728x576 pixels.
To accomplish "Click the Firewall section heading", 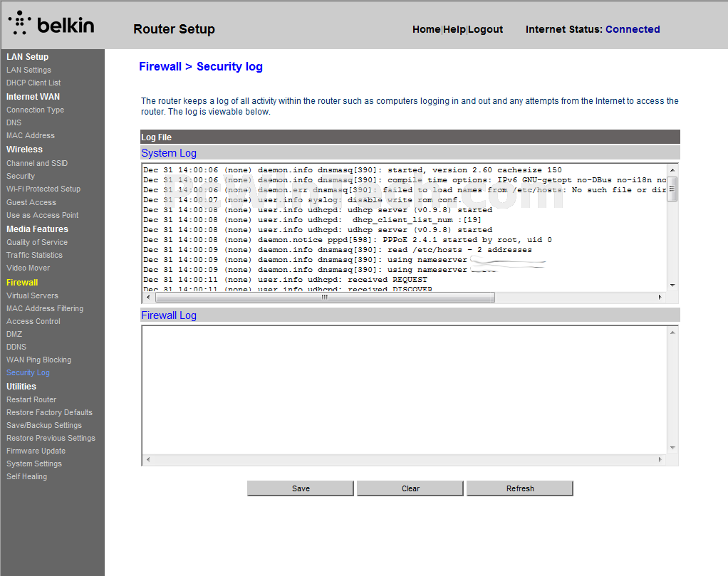I will tap(22, 283).
